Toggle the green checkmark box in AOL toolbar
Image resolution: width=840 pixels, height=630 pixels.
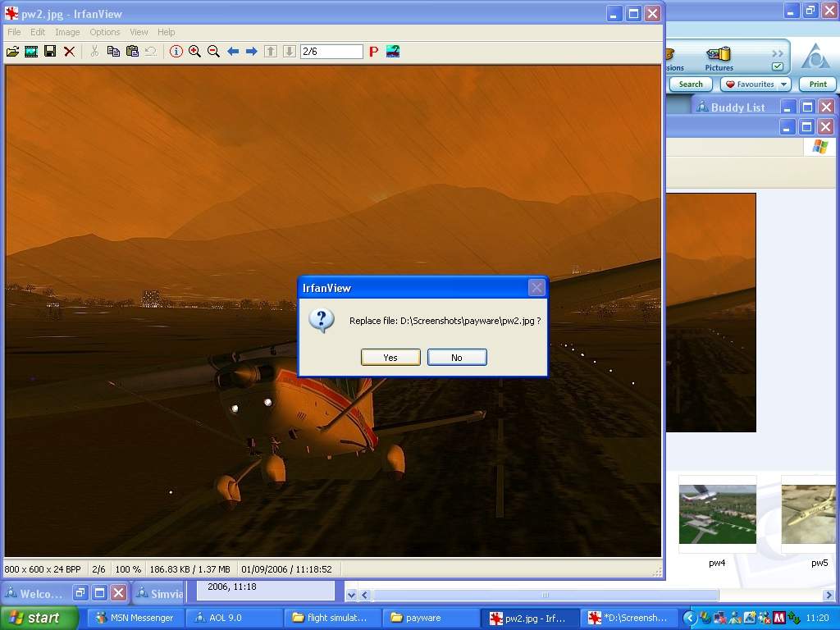pos(777,67)
